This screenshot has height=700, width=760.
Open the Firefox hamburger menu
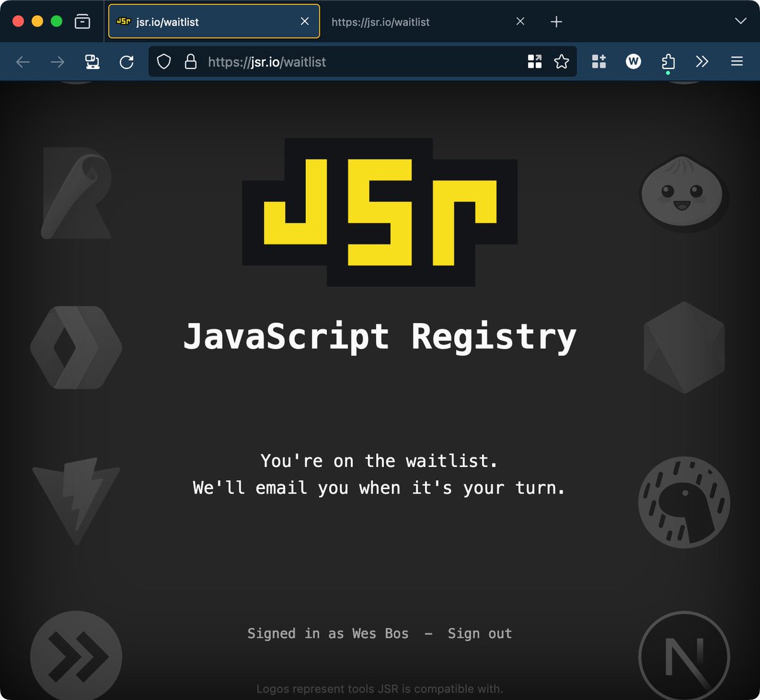(x=737, y=61)
